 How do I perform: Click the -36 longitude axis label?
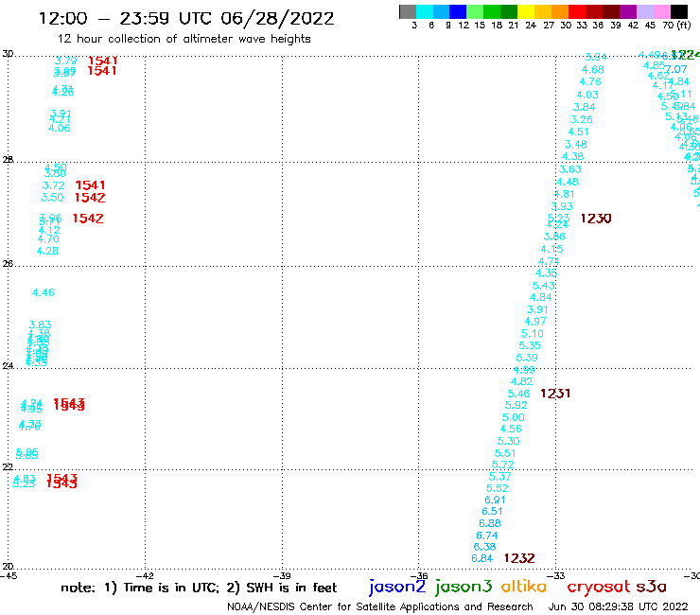point(420,575)
